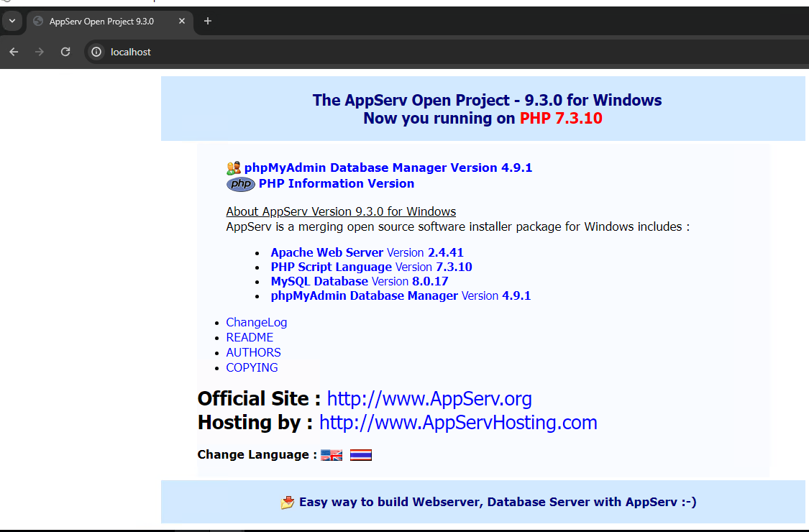The width and height of the screenshot is (809, 532).
Task: Visit http://www.AppServ.org official site
Action: (429, 399)
